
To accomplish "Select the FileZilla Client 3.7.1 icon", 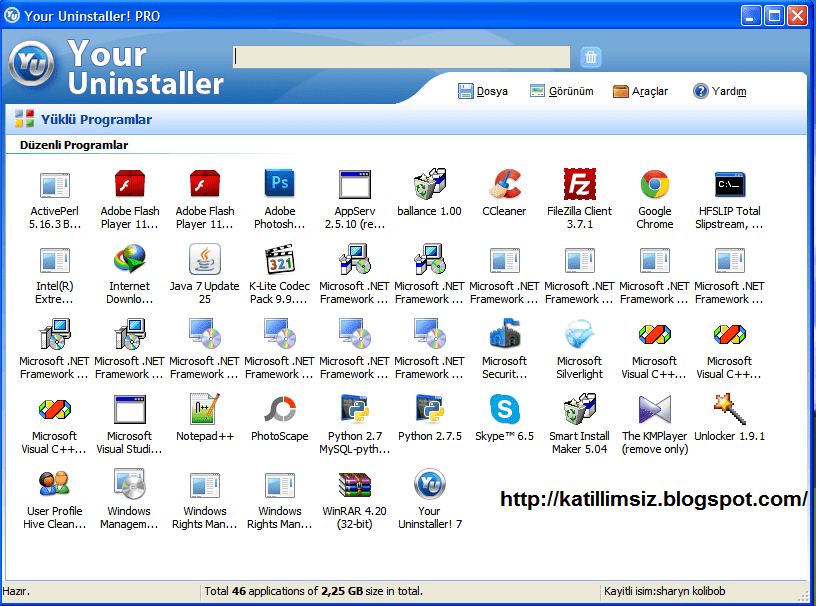I will click(x=579, y=184).
